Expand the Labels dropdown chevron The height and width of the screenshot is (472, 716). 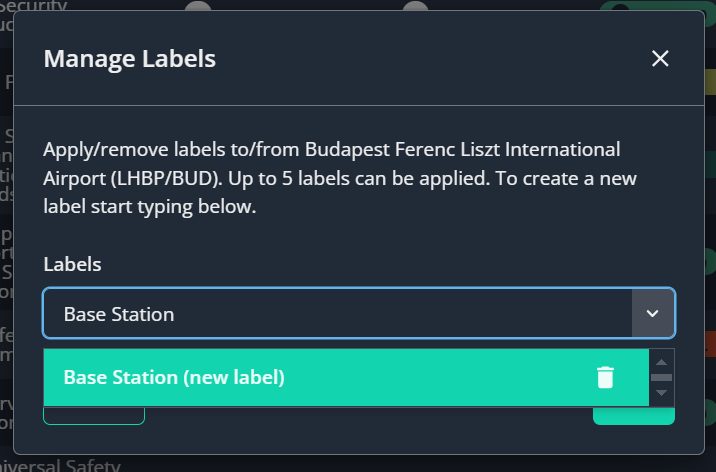(x=653, y=313)
